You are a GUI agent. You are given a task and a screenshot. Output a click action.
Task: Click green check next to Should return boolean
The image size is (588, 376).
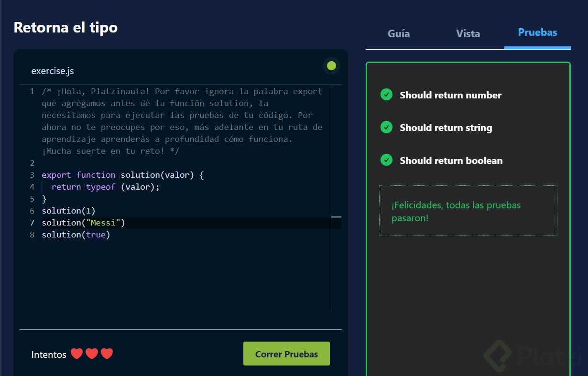pos(386,160)
